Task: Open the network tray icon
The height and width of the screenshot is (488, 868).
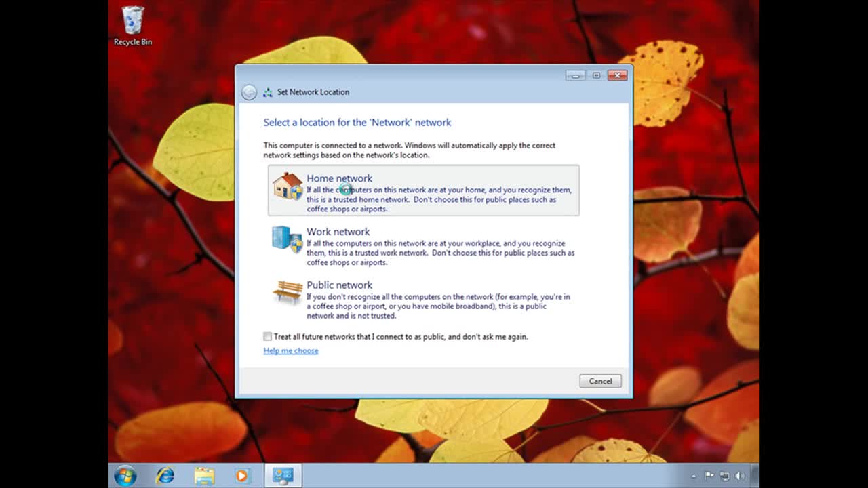Action: pos(724,476)
